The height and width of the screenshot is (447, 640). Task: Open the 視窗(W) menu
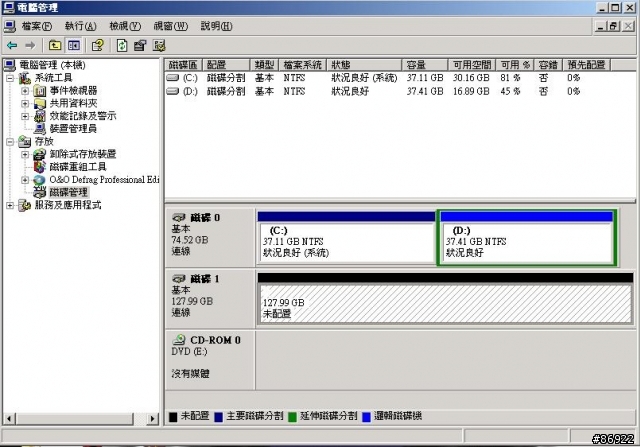(170, 27)
